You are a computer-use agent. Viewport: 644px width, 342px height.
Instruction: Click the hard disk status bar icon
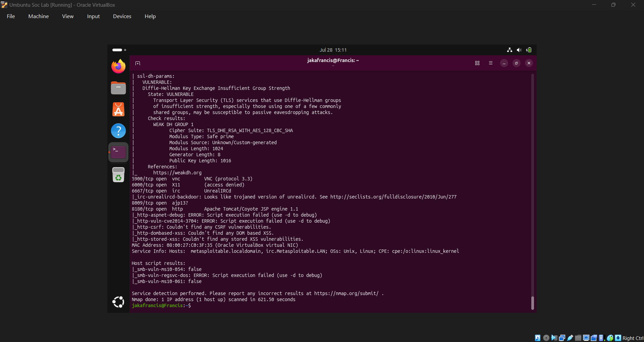pos(538,338)
